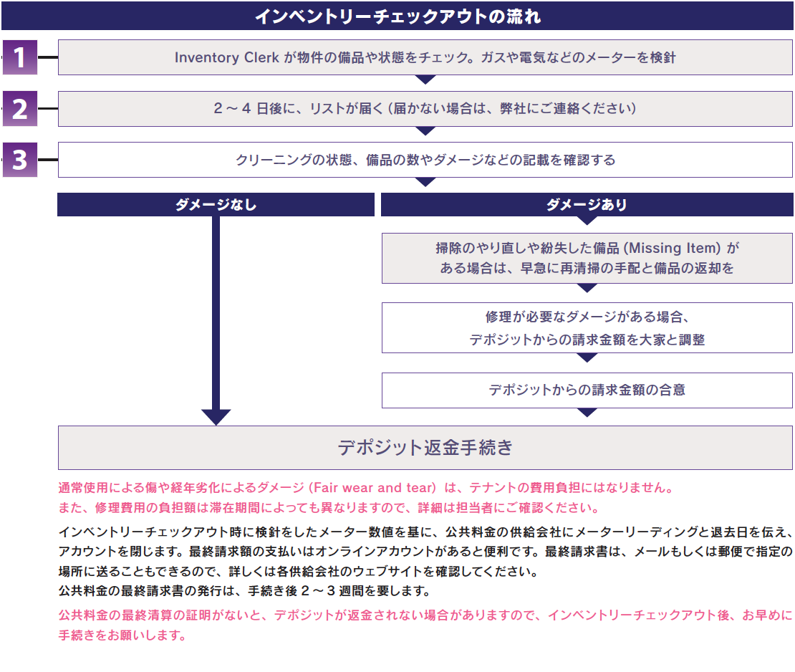Open the インベントリーチェックアウトの流れ title bar
This screenshot has height=672, width=795.
coord(397,15)
